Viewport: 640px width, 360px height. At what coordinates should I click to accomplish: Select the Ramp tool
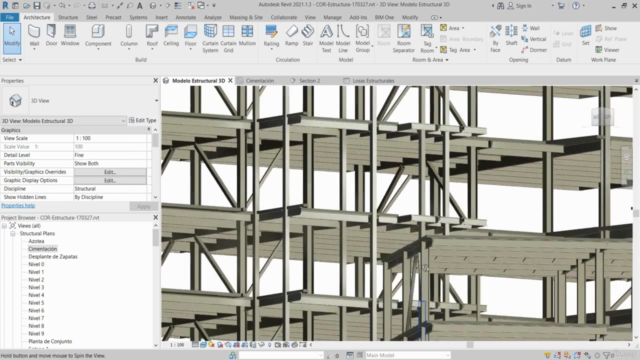point(291,36)
